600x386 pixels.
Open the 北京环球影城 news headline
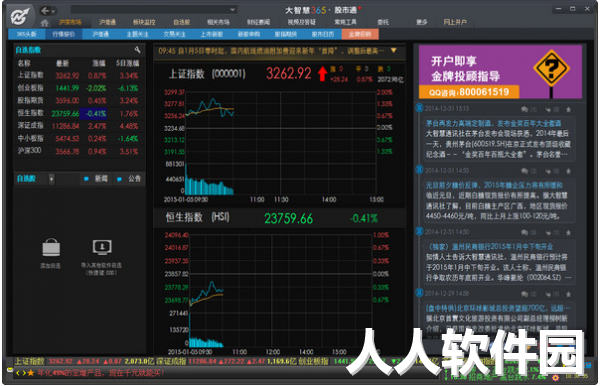coord(498,308)
